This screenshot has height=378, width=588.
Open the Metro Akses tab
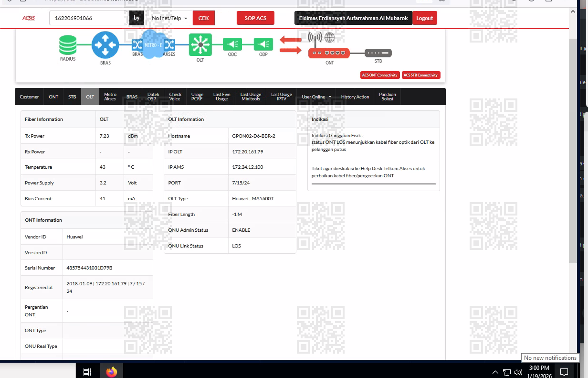pyautogui.click(x=110, y=97)
